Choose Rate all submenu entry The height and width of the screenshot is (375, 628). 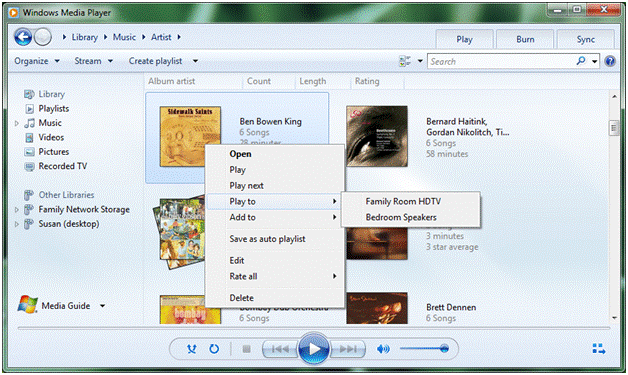coord(275,276)
